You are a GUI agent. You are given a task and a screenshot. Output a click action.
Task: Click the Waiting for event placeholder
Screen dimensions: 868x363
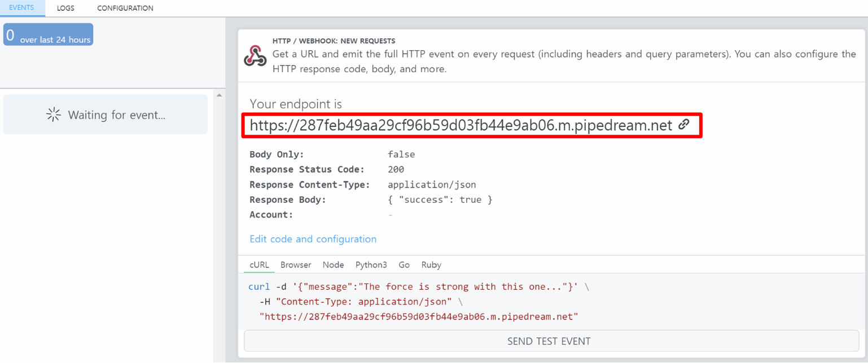106,115
